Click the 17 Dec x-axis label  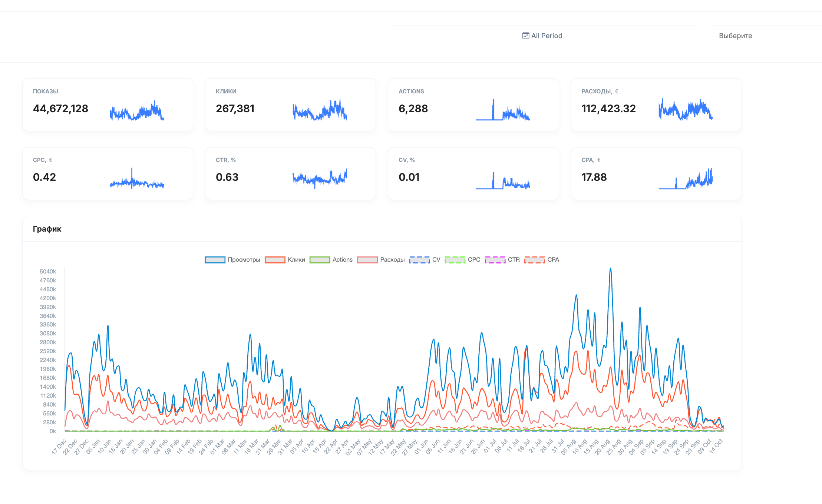coord(59,447)
